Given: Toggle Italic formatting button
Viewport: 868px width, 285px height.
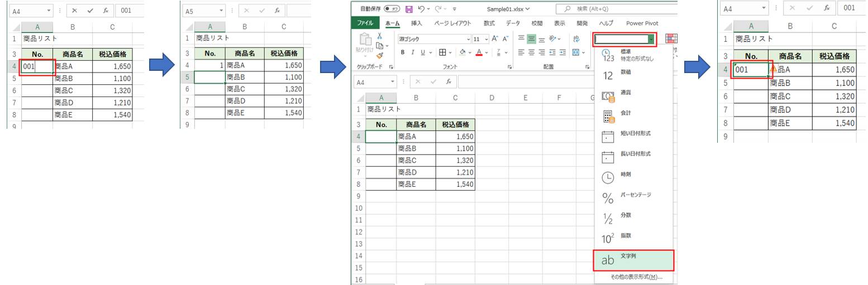Looking at the screenshot, I should pos(413,52).
